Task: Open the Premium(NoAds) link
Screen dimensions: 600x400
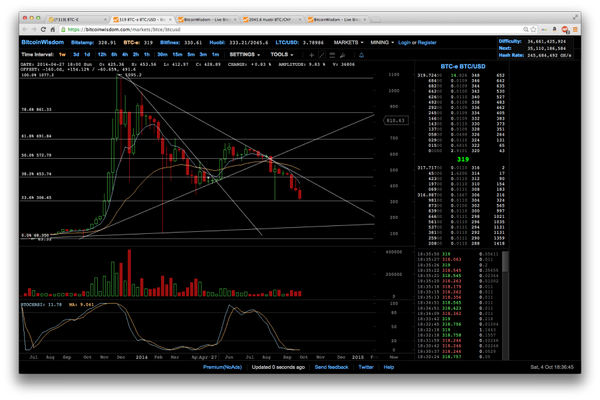Action: pyautogui.click(x=222, y=367)
